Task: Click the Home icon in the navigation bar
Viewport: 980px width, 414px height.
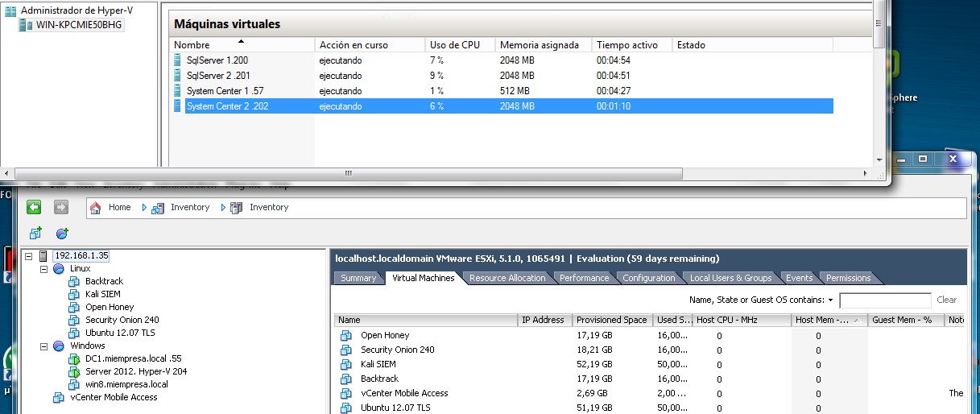Action: (97, 208)
